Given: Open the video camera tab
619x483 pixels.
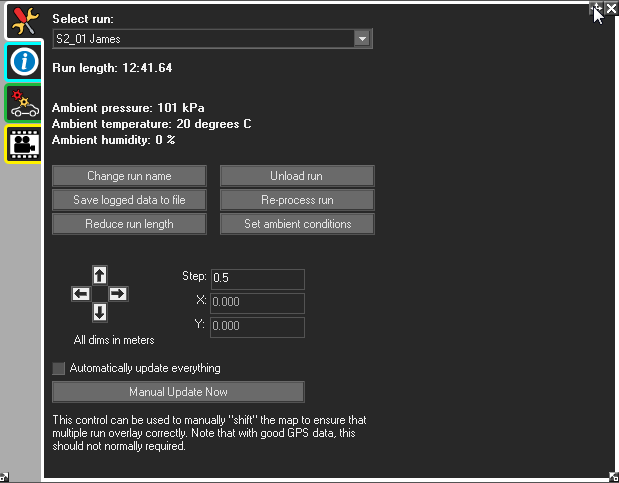Looking at the screenshot, I should (22, 143).
